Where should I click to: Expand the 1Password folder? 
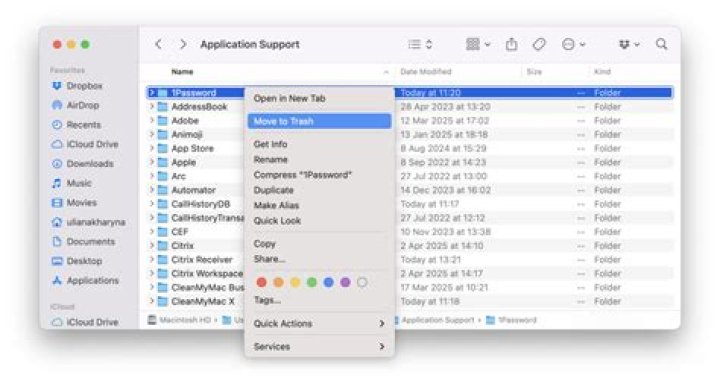[152, 93]
